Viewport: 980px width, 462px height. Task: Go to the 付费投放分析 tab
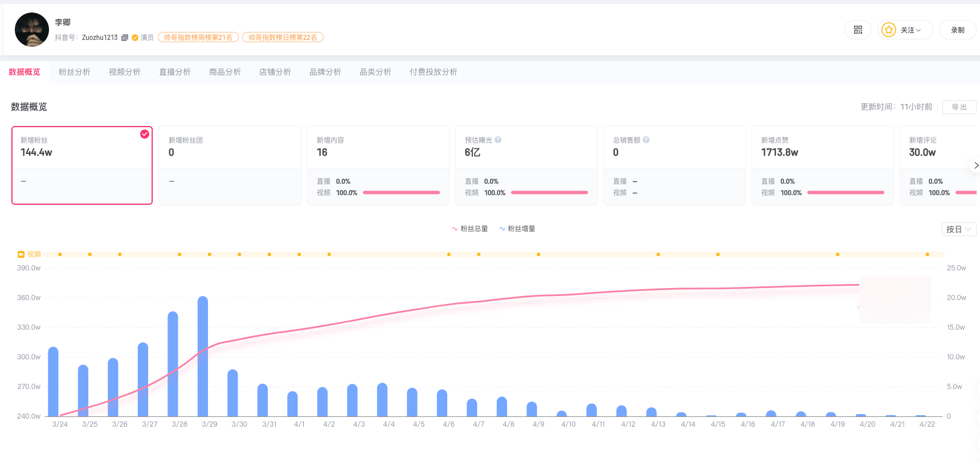point(433,72)
